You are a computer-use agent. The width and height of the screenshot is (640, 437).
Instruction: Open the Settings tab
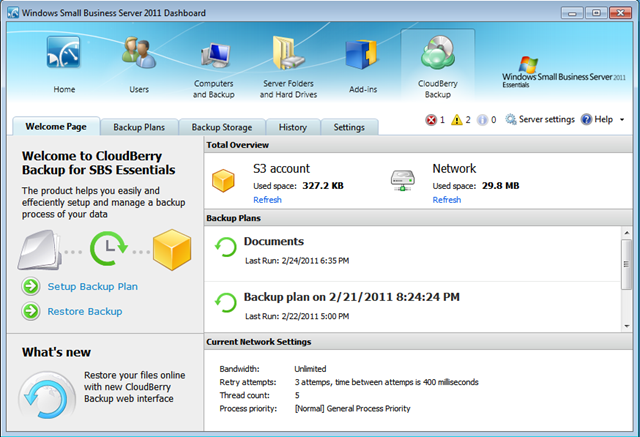tap(349, 127)
